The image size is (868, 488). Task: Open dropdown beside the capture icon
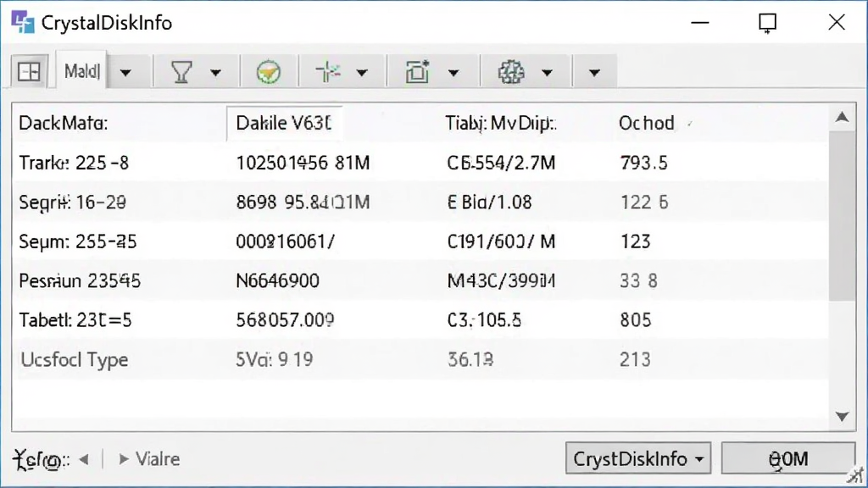tap(453, 73)
